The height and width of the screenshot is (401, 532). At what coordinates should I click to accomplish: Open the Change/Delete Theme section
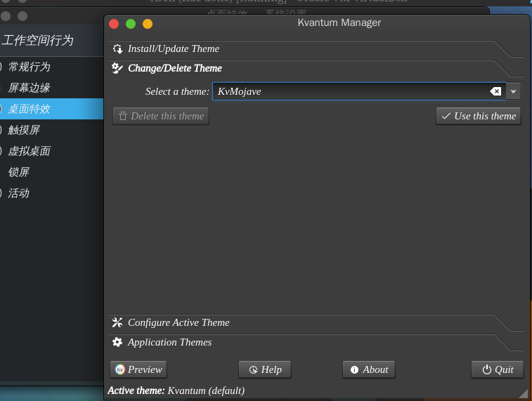316,68
